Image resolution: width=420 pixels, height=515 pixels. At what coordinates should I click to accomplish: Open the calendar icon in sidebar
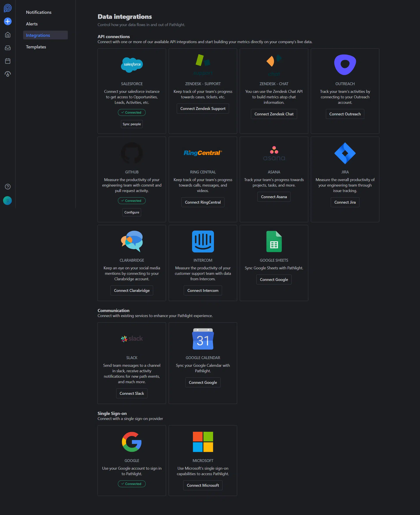click(7, 61)
